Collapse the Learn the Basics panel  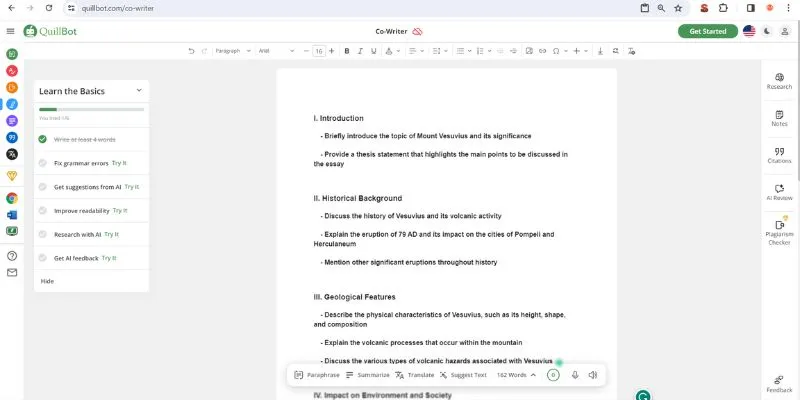[x=139, y=90]
